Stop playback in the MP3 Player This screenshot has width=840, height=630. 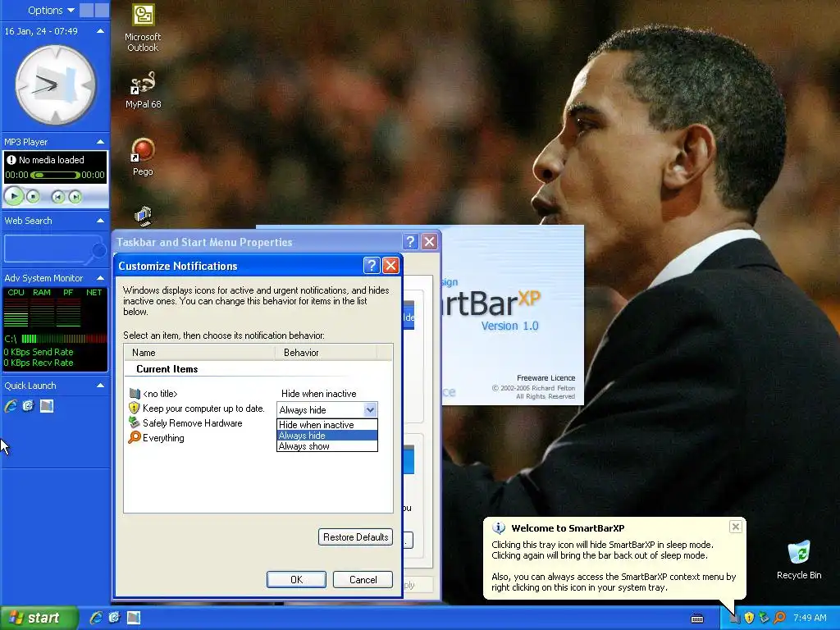pyautogui.click(x=33, y=197)
